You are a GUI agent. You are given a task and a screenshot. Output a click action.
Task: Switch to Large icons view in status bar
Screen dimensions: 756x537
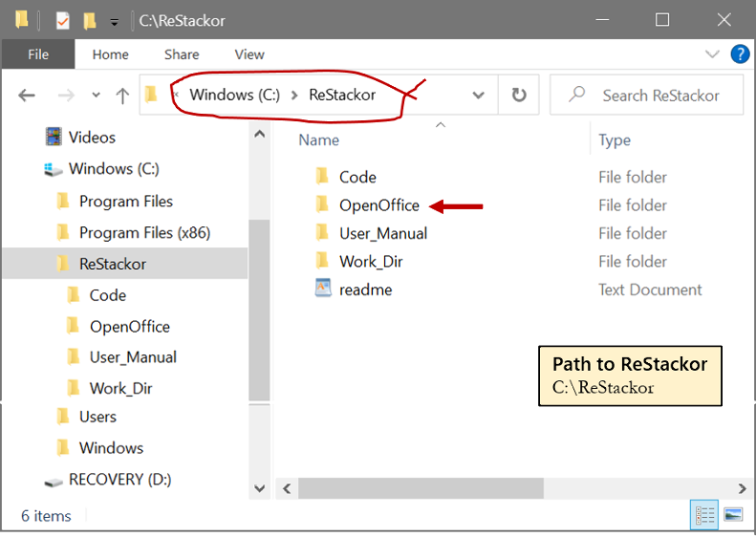[x=733, y=515]
